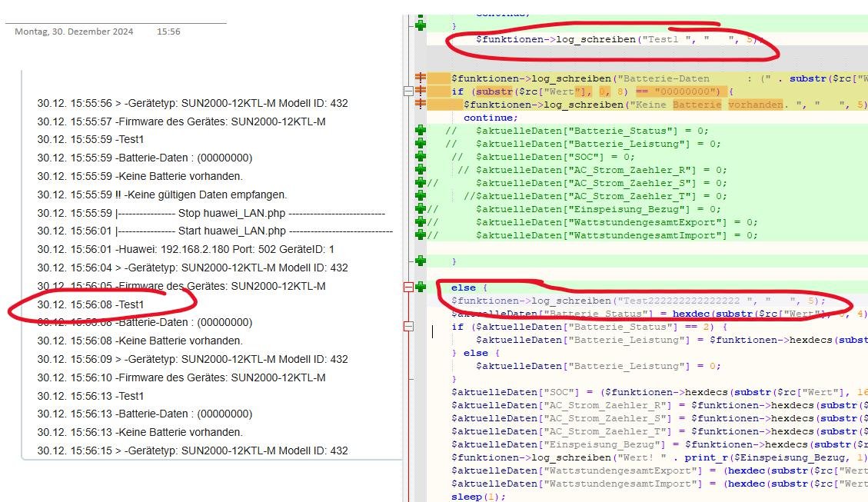
Task: Click green plus marker beside commented AC_Strom_Zaehler_R line
Action: (421, 170)
